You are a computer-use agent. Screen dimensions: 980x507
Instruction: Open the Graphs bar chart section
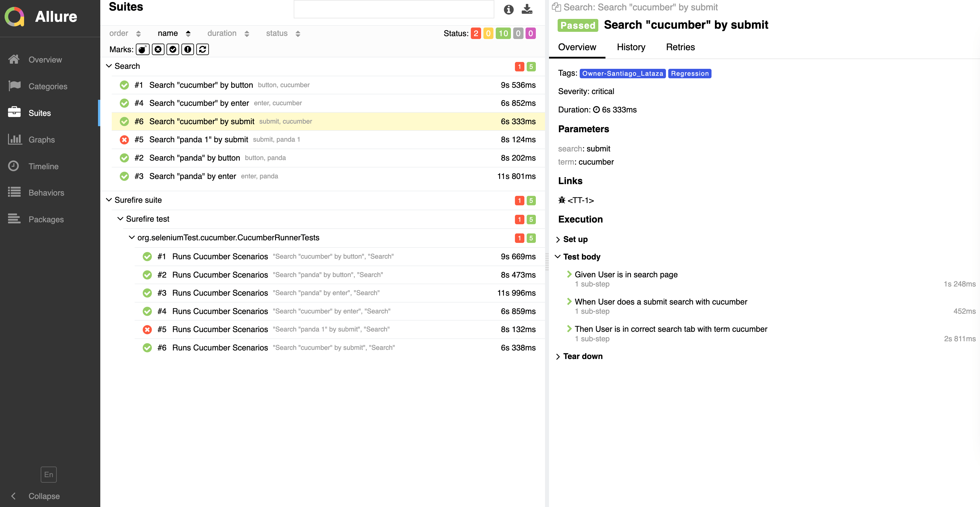tap(42, 140)
